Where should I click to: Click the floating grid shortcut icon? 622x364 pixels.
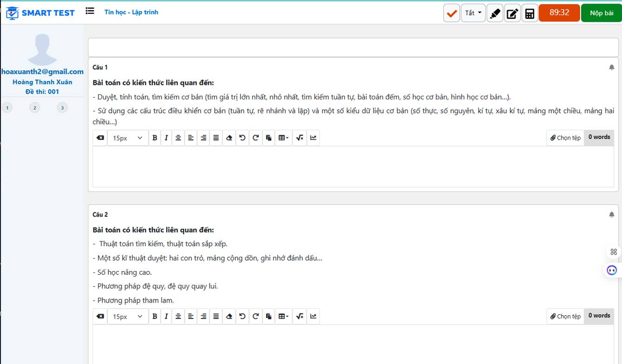pyautogui.click(x=613, y=252)
